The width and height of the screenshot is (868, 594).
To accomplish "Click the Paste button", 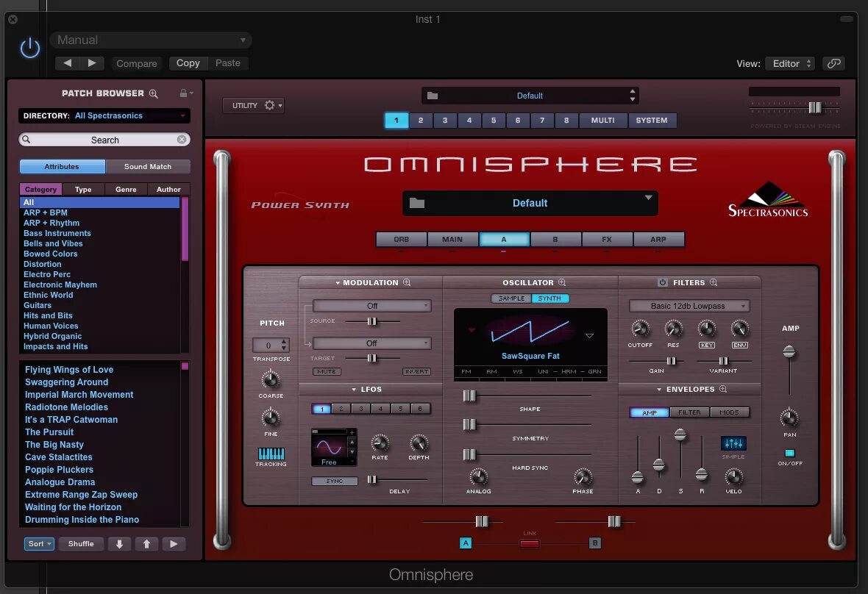I will point(228,63).
